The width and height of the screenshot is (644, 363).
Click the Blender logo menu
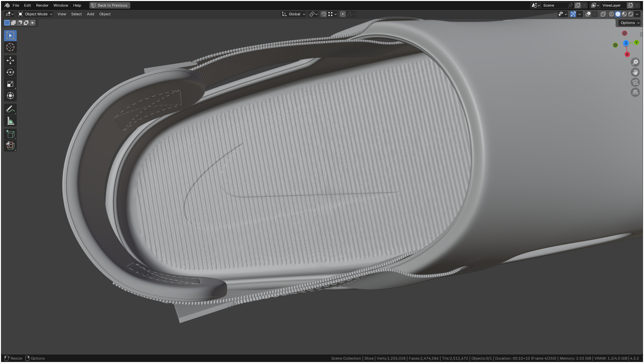tap(7, 5)
